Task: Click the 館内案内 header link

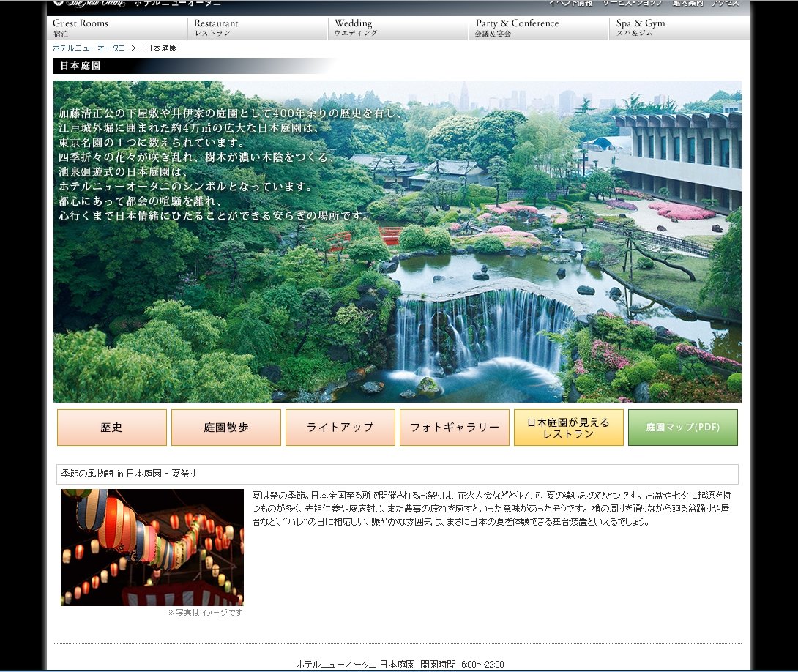Action: [687, 3]
